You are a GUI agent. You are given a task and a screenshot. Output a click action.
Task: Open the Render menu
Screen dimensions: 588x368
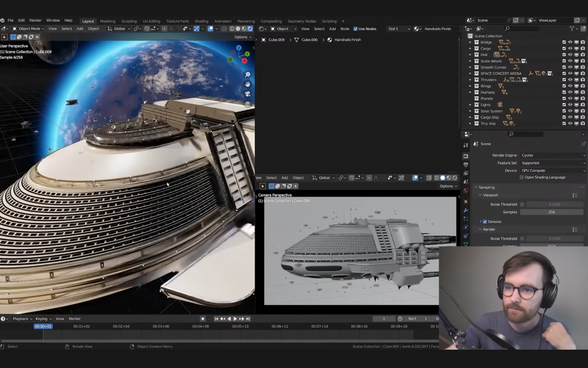point(35,20)
